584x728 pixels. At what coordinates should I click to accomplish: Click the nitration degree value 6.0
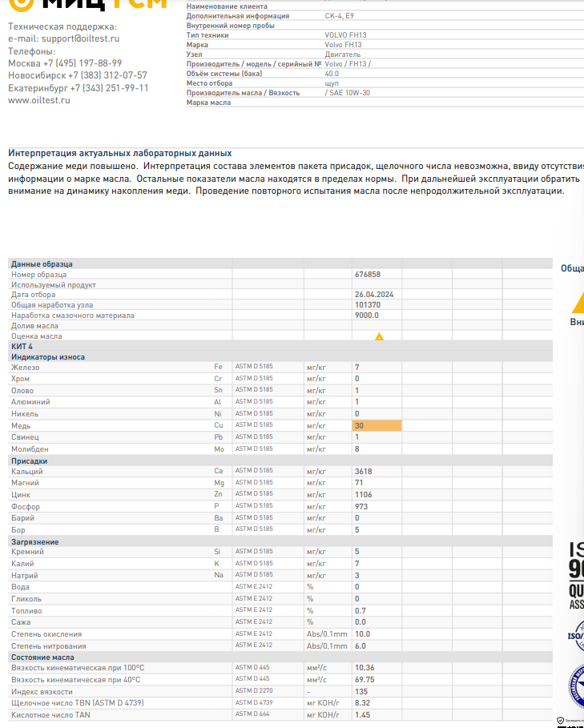360,646
